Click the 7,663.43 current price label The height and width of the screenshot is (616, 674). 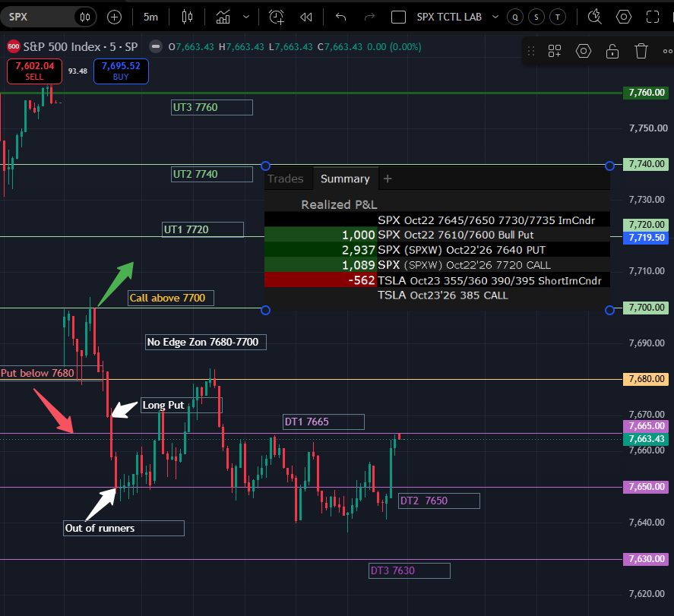[x=646, y=439]
